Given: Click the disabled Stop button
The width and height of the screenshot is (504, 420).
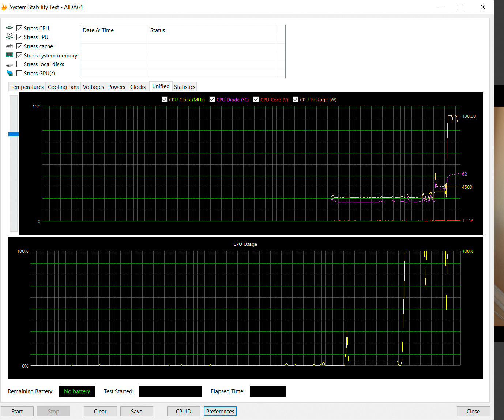Looking at the screenshot, I should click(x=53, y=411).
